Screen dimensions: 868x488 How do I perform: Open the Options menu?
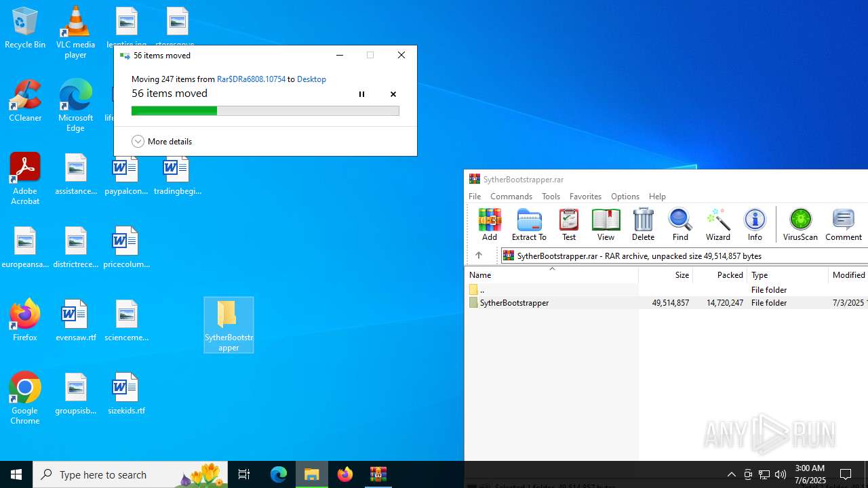(x=625, y=196)
